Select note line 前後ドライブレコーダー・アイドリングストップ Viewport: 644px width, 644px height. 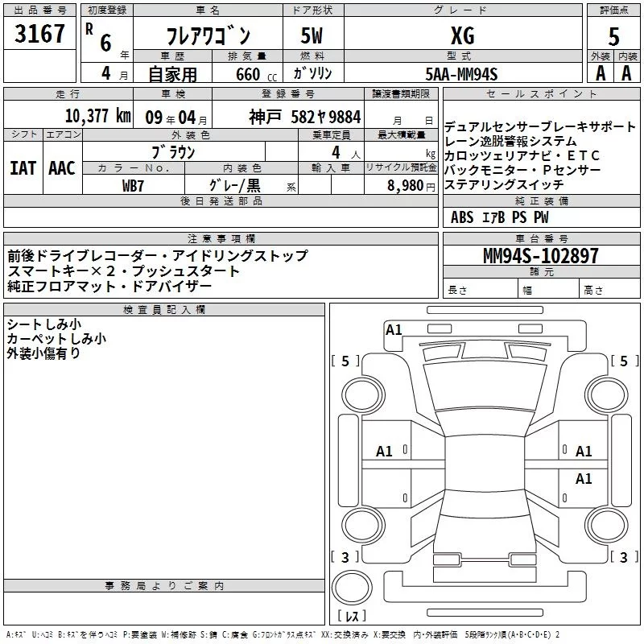pos(158,256)
